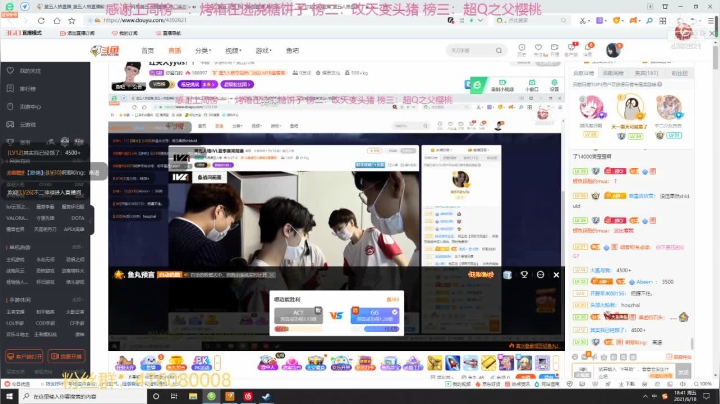Switch to the 贡献日榜 tab
Viewport: 720px width, 404px height.
tap(584, 73)
